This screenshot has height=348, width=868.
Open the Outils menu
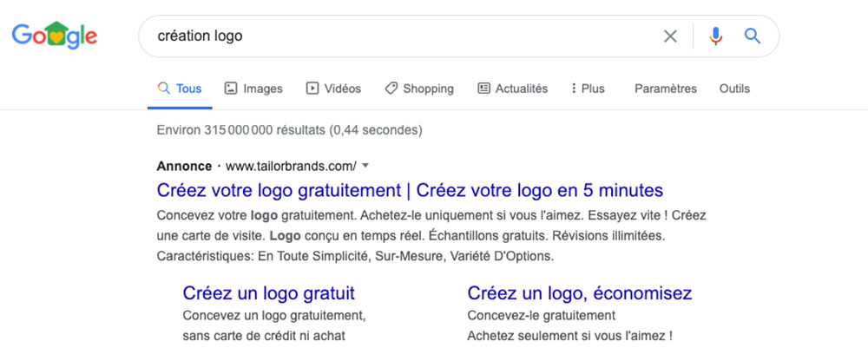click(734, 89)
